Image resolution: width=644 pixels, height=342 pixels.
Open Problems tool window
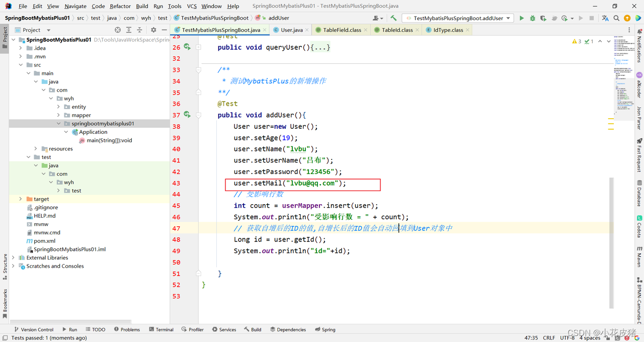(127, 330)
